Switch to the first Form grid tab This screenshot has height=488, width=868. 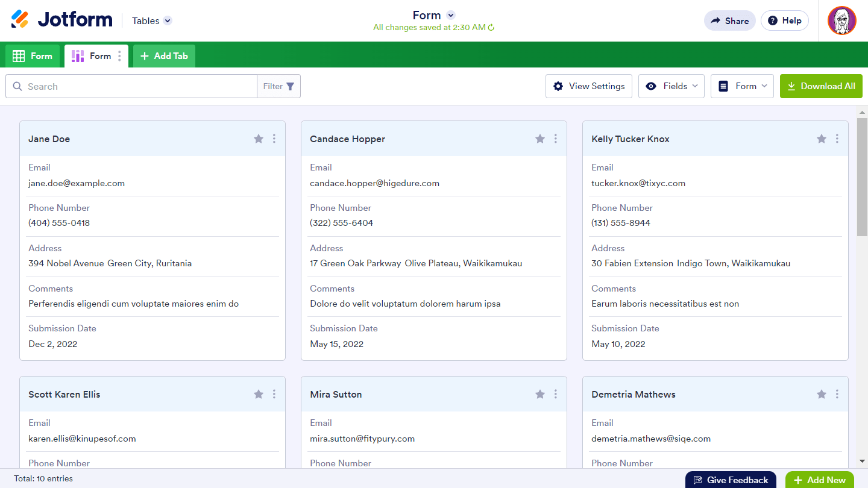pyautogui.click(x=33, y=56)
